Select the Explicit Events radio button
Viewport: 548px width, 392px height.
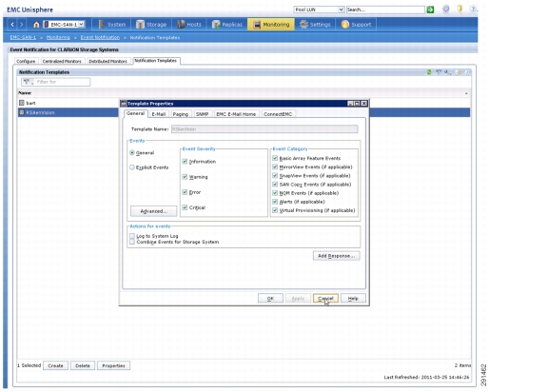[x=132, y=167]
